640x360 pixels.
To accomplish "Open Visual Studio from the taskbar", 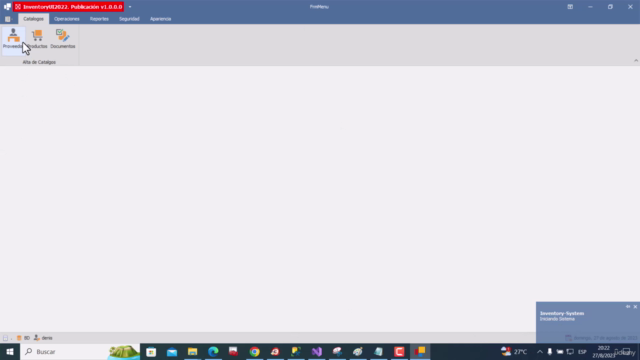I will coord(317,351).
